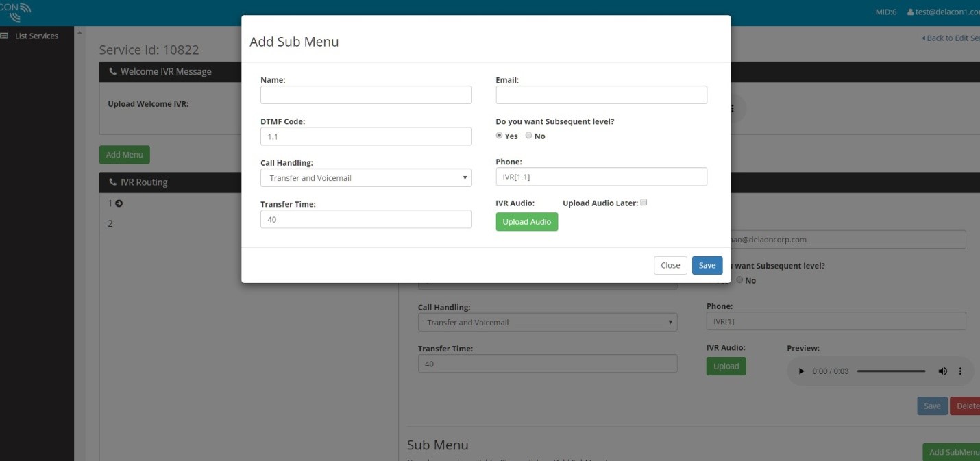Click the red Delete button
This screenshot has width=980, height=461.
966,406
